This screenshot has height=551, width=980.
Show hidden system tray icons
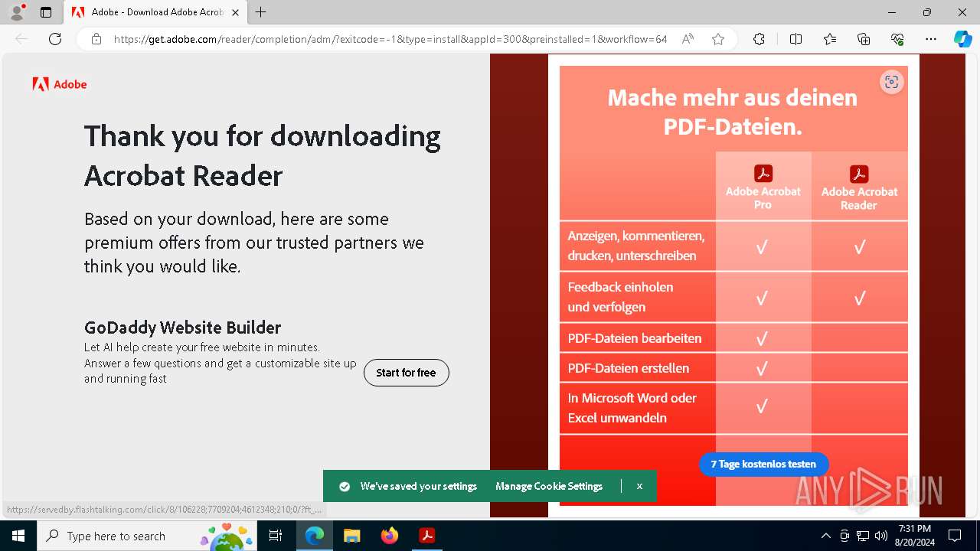(825, 536)
